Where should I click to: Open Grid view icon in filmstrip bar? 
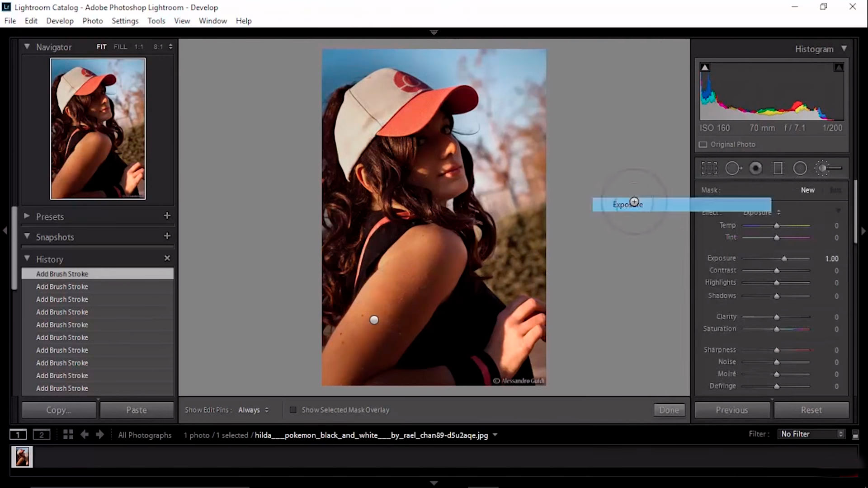pos(68,435)
